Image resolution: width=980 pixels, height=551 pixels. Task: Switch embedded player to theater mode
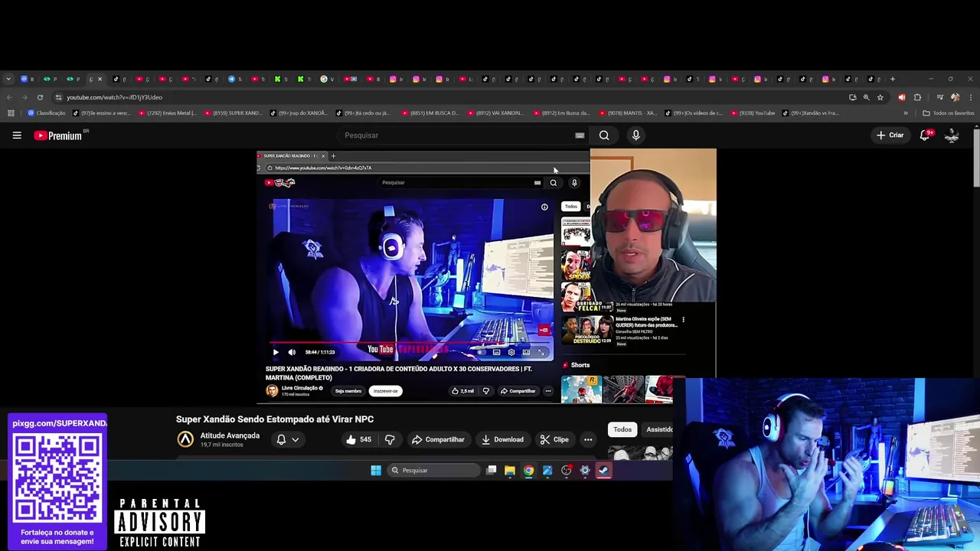526,352
